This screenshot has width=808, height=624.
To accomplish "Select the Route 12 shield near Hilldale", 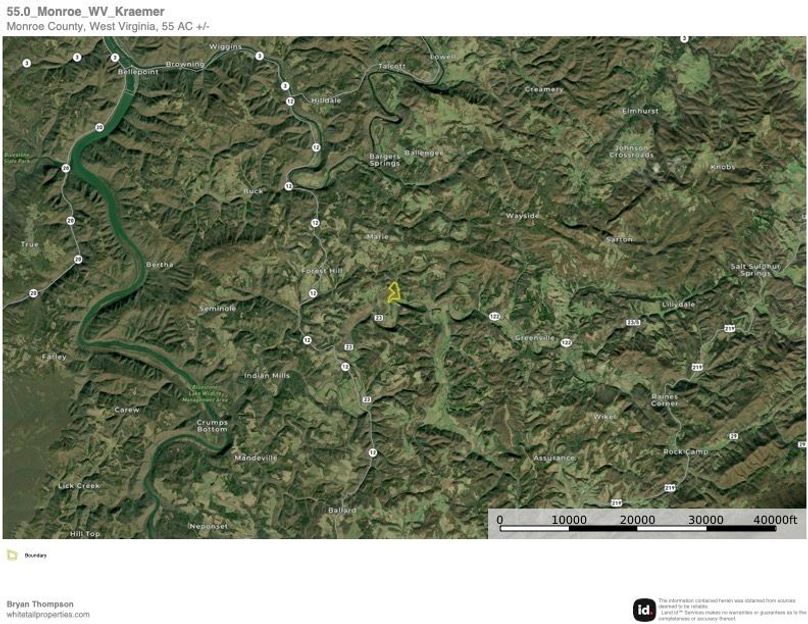I will 290,101.
